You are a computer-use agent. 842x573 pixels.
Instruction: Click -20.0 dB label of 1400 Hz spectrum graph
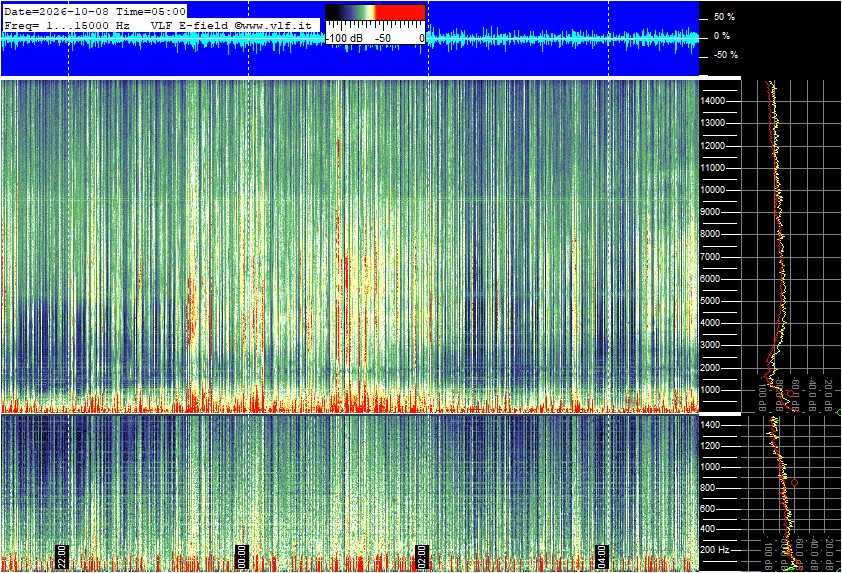tap(830, 553)
